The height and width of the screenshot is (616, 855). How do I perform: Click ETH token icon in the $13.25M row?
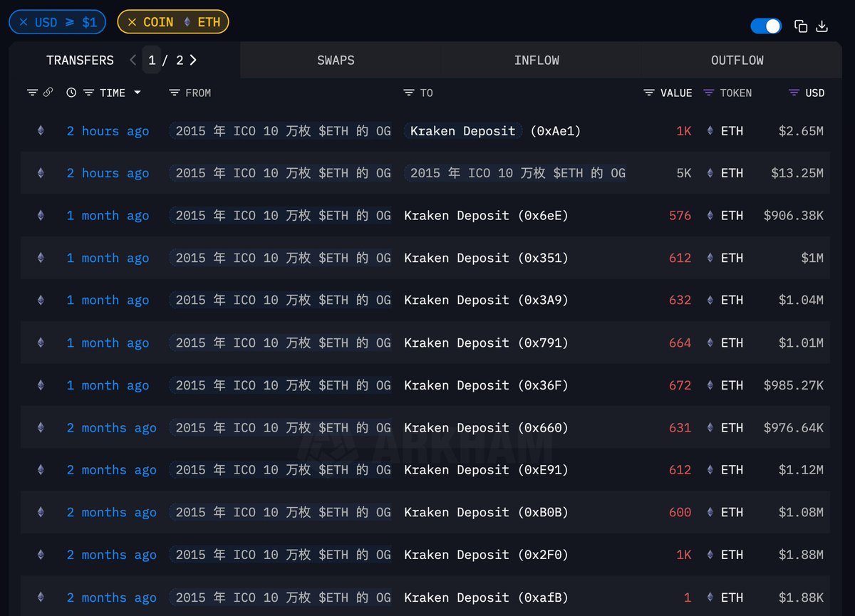point(710,173)
